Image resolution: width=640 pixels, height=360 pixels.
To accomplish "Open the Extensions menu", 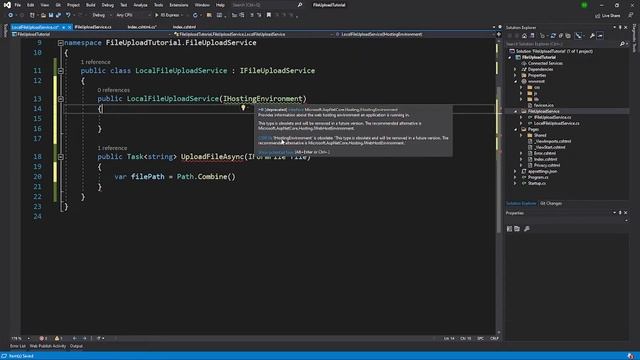I will [x=179, y=5].
